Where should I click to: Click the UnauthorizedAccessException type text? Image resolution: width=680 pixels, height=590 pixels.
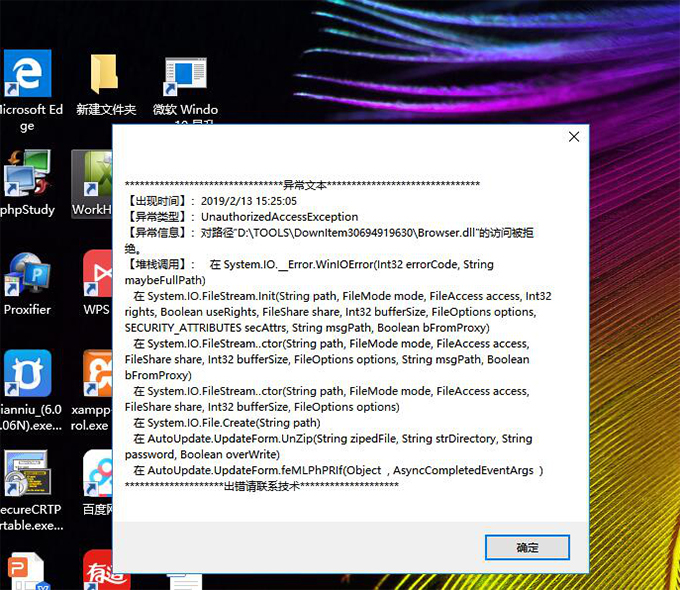(x=278, y=216)
